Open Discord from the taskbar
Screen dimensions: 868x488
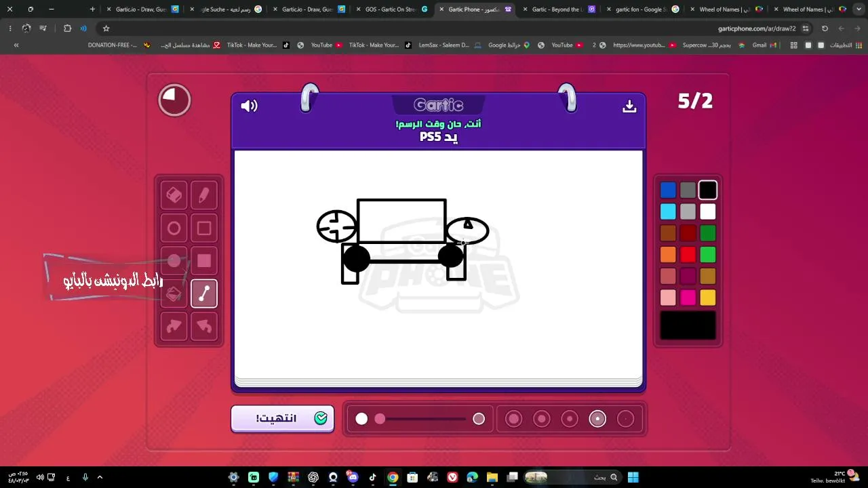click(353, 477)
